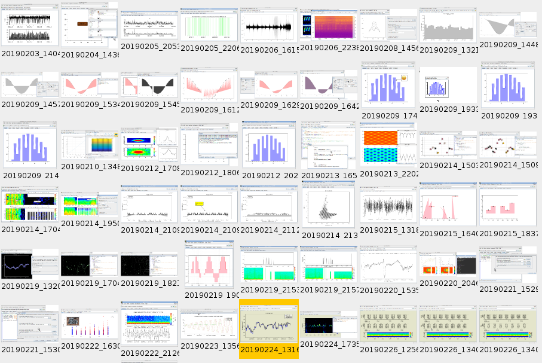Click the filename label 20190206_1615
This screenshot has width=542, height=363.
pos(269,50)
